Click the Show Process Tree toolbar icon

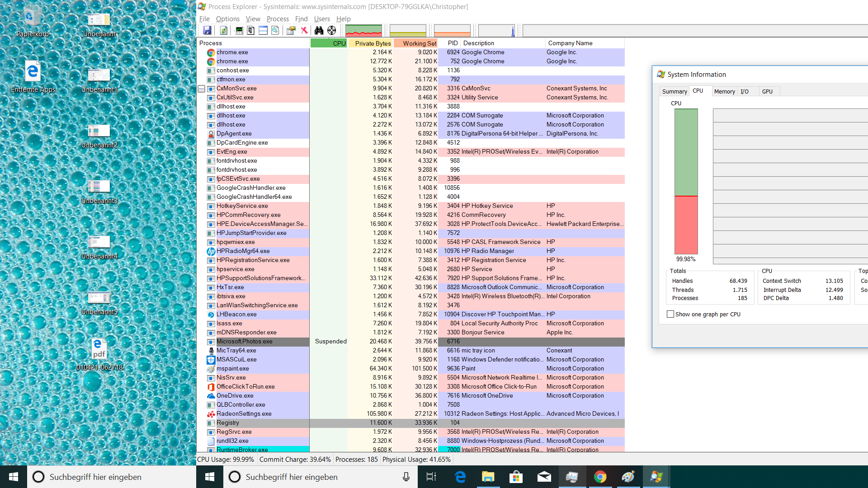click(x=251, y=30)
